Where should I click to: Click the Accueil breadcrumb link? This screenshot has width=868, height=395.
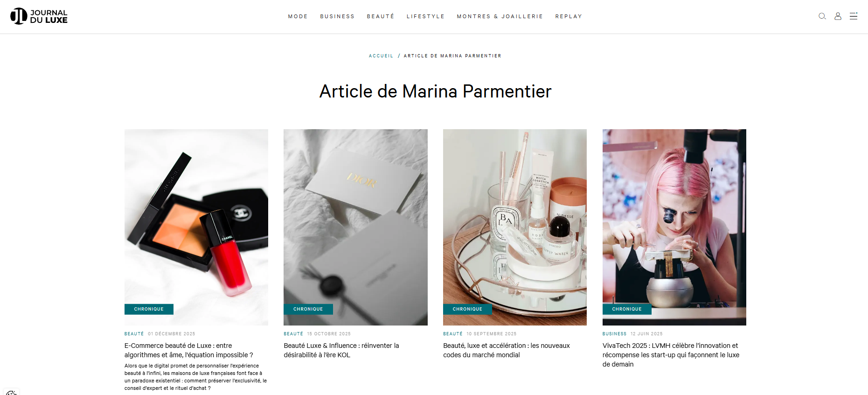click(381, 56)
